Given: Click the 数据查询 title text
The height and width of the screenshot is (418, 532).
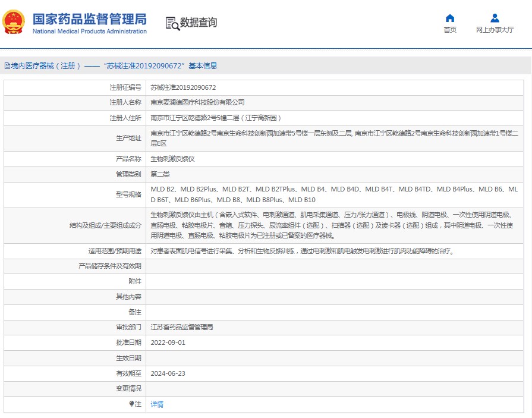Looking at the screenshot, I should (x=198, y=23).
